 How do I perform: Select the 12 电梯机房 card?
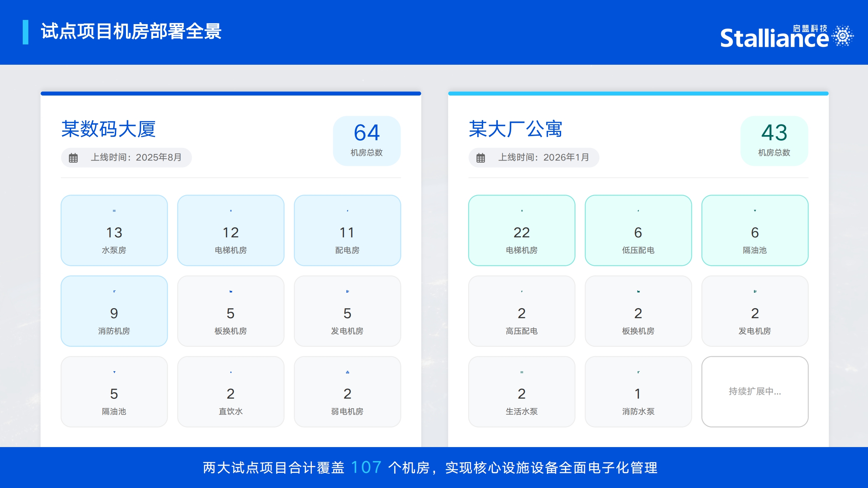click(231, 231)
